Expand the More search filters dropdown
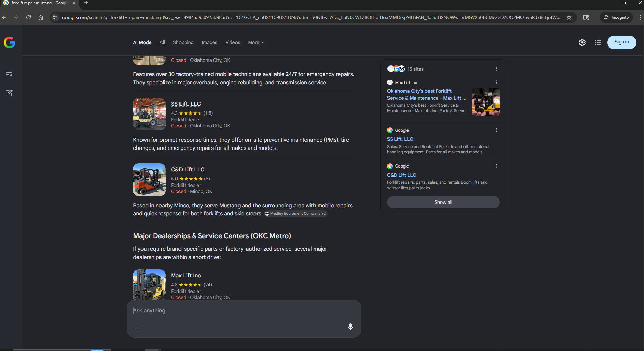This screenshot has height=351, width=644. tap(256, 42)
